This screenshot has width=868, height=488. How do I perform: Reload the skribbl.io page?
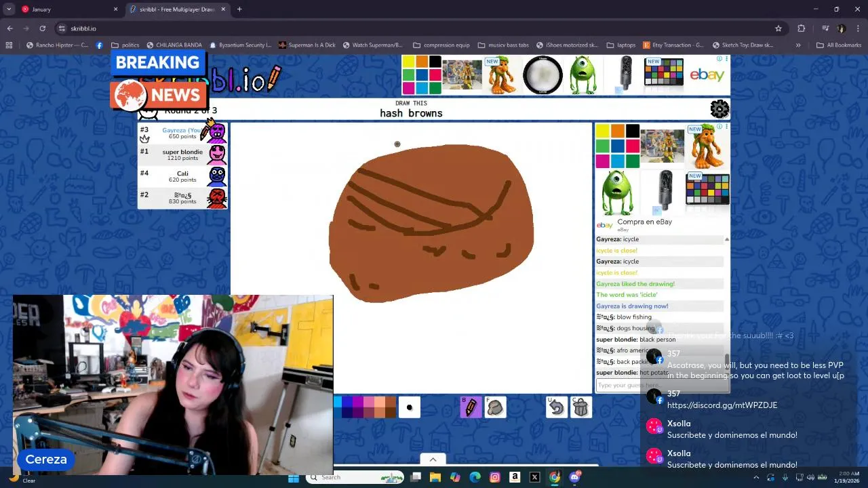[42, 28]
